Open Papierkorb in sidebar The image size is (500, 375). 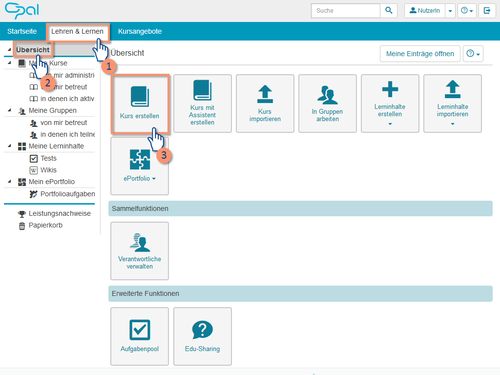(x=46, y=225)
